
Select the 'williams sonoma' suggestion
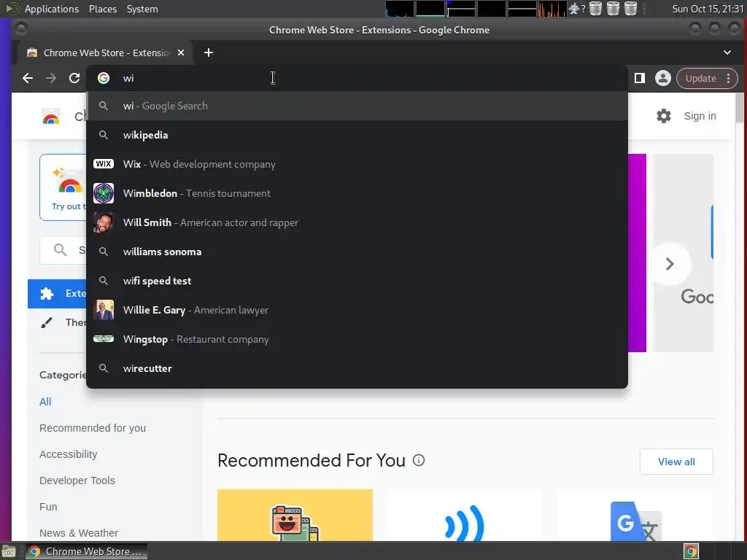357,252
